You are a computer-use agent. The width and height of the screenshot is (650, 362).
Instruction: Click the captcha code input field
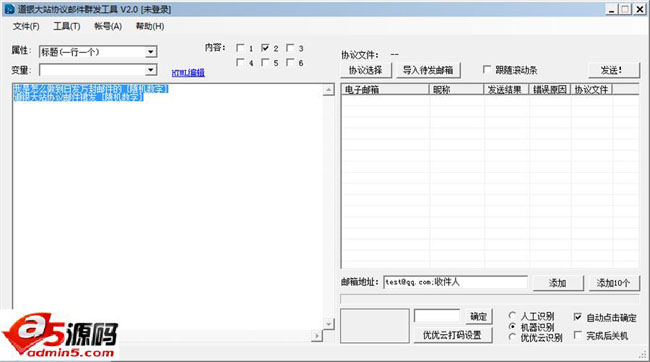click(437, 316)
